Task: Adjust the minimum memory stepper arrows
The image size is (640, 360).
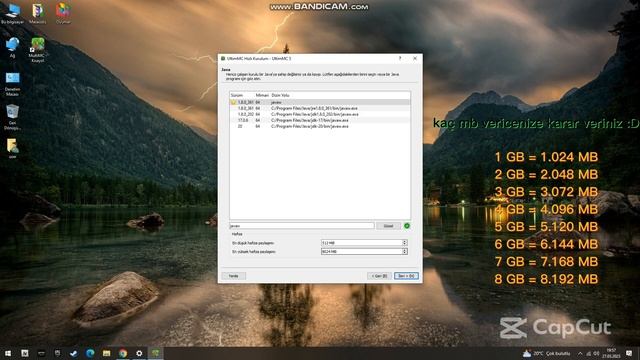Action: click(x=404, y=243)
